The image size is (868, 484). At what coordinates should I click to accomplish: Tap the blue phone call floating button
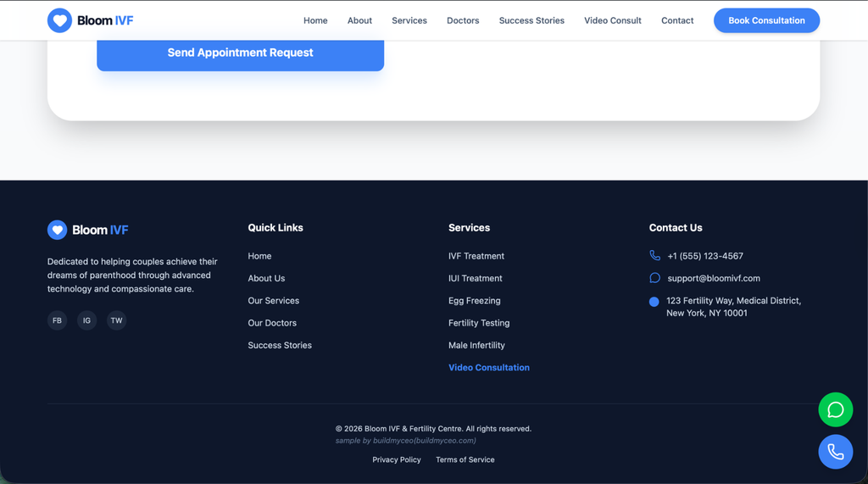[835, 452]
